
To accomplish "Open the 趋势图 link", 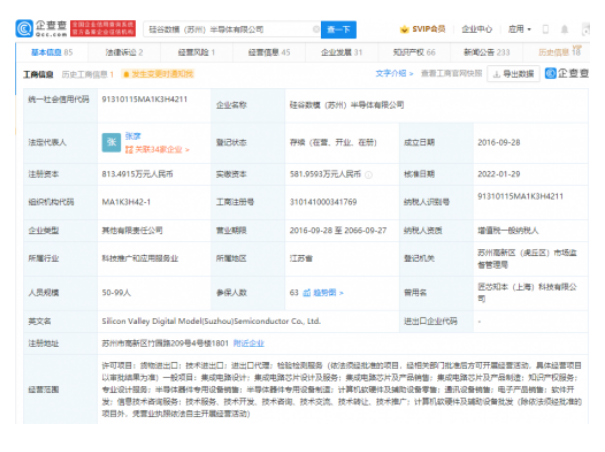I will coord(328,293).
